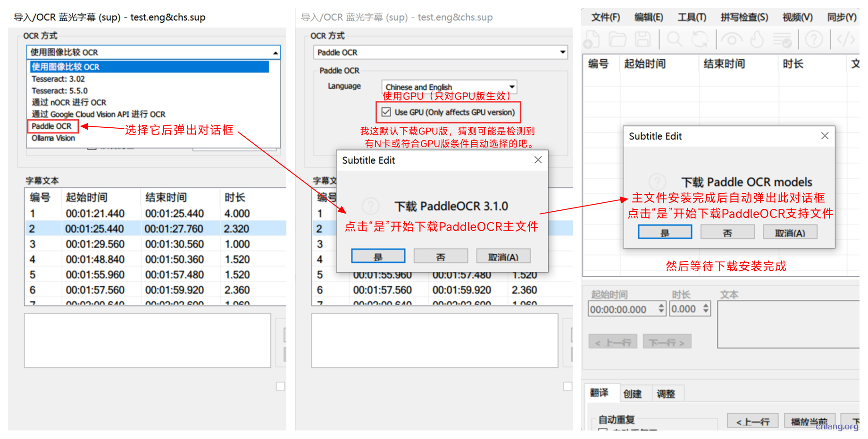Open the 视频(V) menu

(x=798, y=17)
